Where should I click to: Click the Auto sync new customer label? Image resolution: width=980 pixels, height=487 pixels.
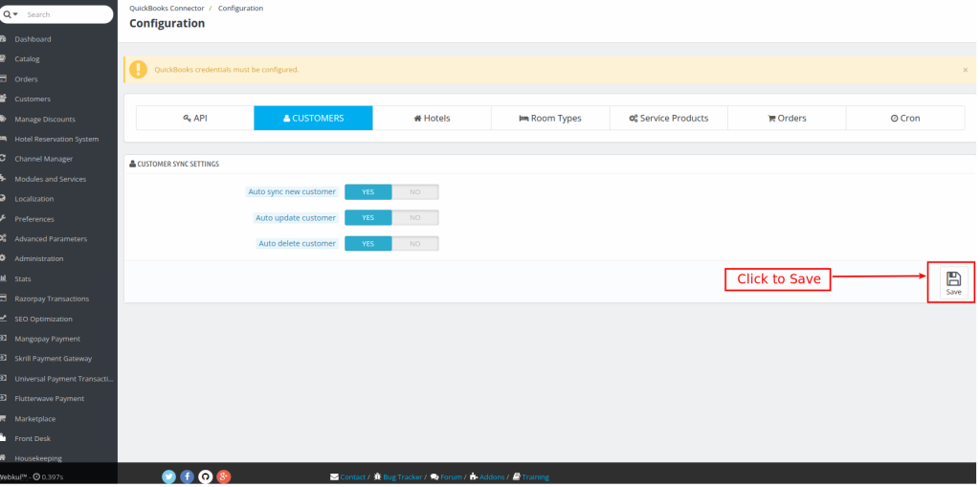(292, 192)
